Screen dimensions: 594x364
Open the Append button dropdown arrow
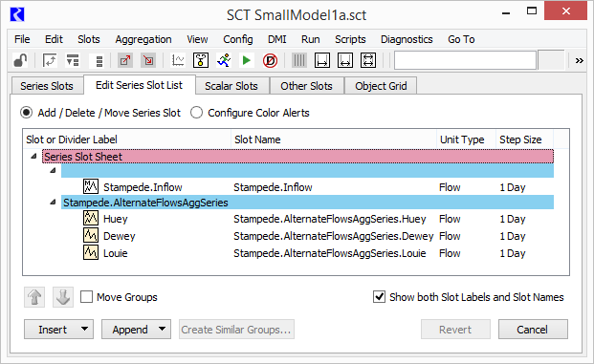[x=163, y=330]
